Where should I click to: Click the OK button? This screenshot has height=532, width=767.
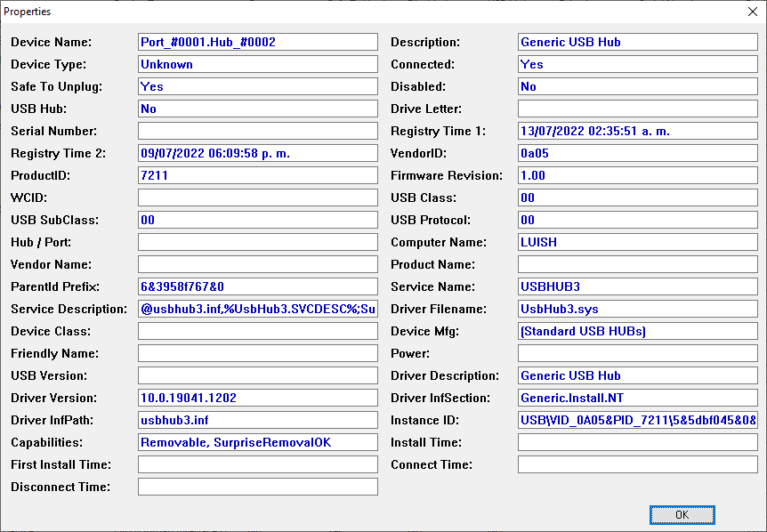(682, 514)
